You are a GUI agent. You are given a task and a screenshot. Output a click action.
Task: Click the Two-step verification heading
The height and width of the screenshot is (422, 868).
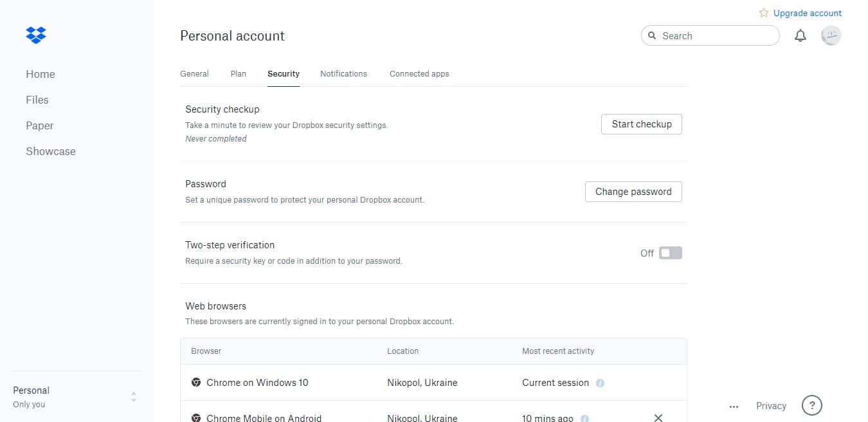230,245
